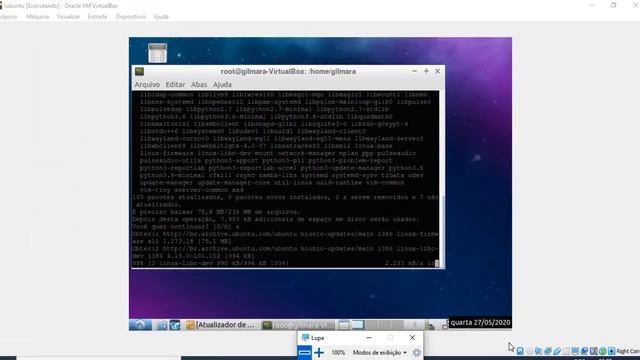Image resolution: width=640 pixels, height=360 pixels.
Task: Click the desktop icon above the terminal
Action: click(x=158, y=53)
